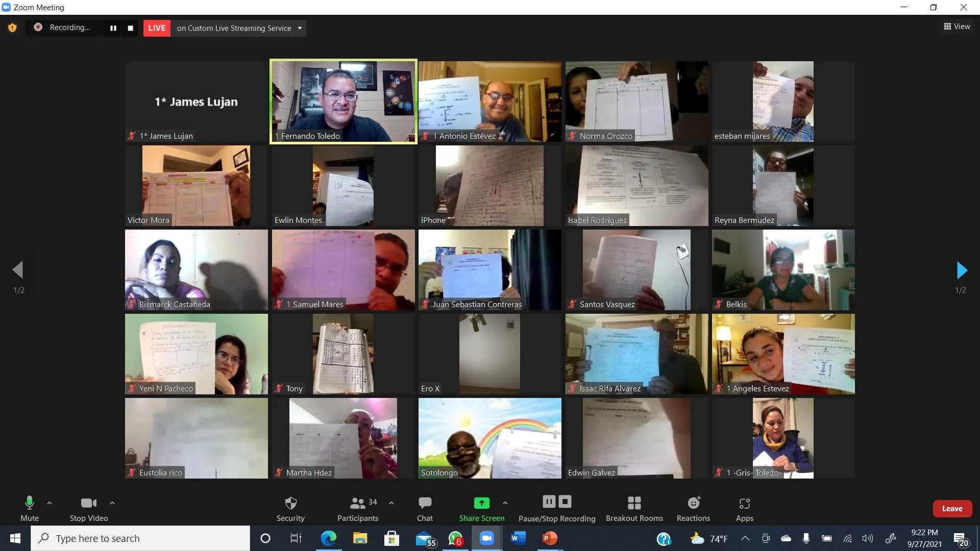Stop your video
This screenshot has height=551, width=980.
pyautogui.click(x=88, y=508)
